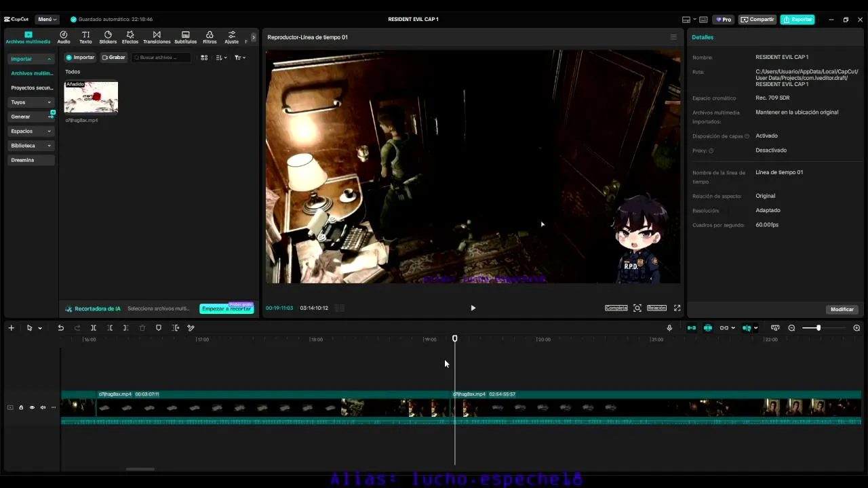The image size is (868, 488).
Task: Show more media tabs with the right arrow
Action: tap(254, 37)
